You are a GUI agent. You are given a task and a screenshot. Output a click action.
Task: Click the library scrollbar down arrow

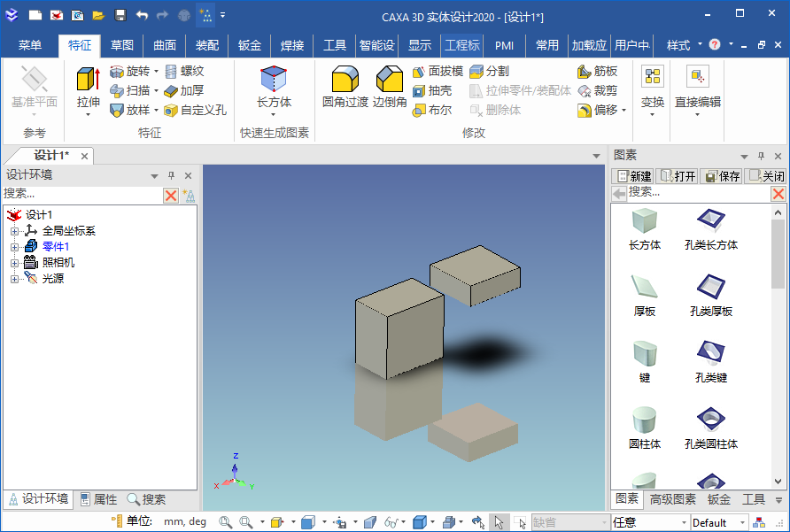coord(778,482)
